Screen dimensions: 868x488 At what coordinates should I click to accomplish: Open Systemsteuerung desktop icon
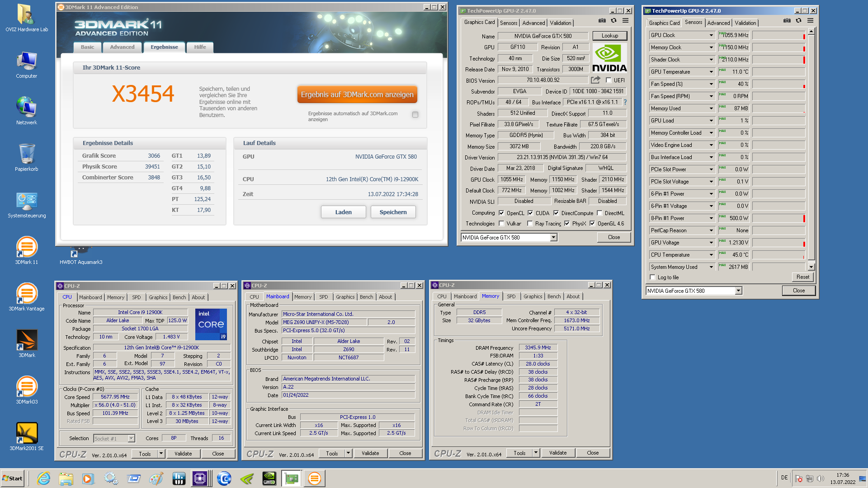point(27,205)
